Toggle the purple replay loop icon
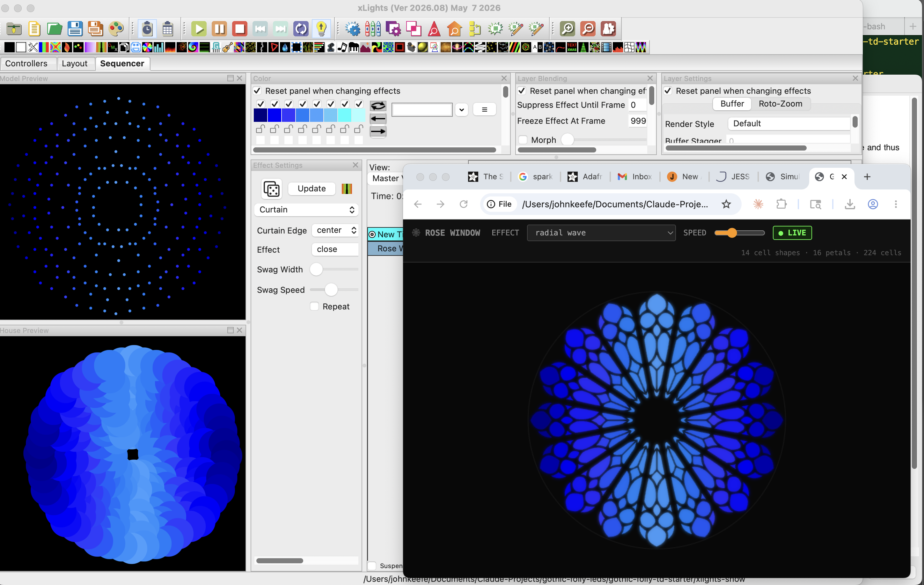This screenshot has height=585, width=924. coord(301,29)
